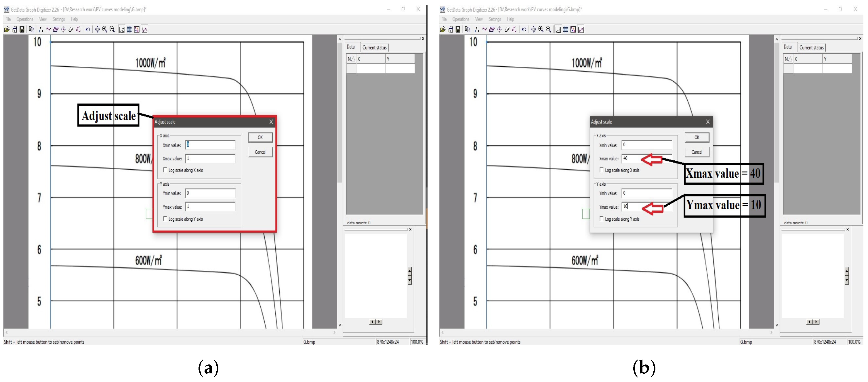
Task: Close the right Adjust scale dialog
Action: [x=708, y=122]
